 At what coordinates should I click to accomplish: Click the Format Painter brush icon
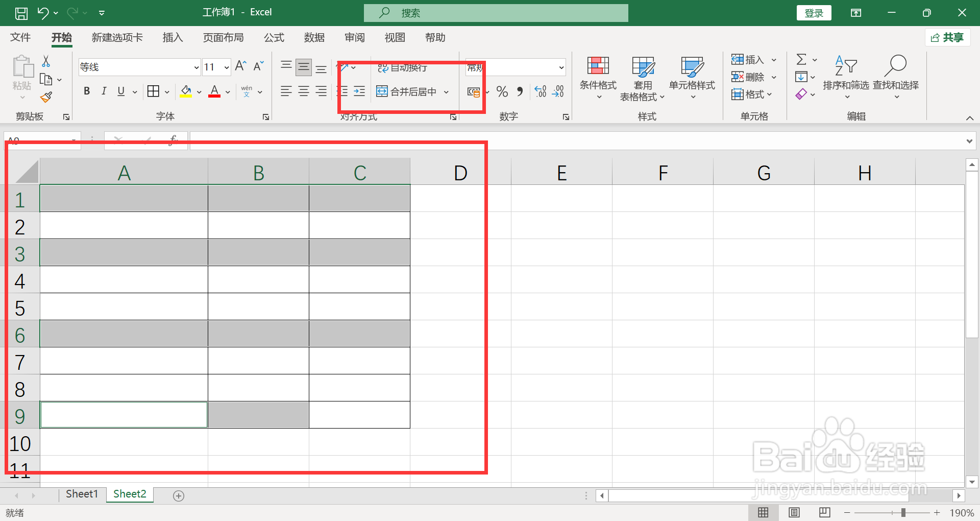(x=46, y=97)
